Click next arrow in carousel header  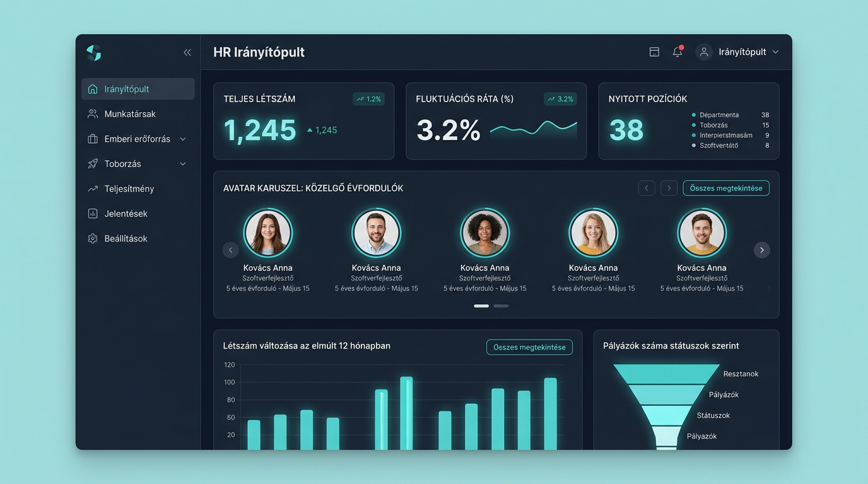(669, 188)
